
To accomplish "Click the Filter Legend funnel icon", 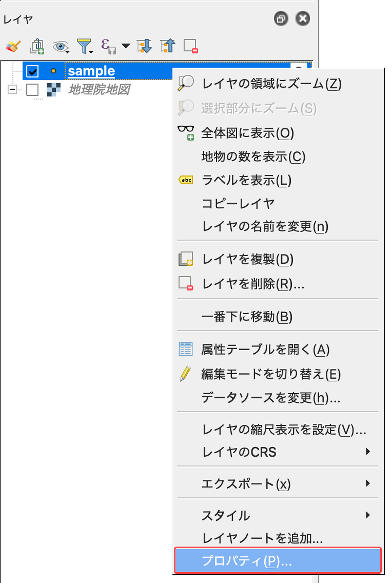I will [x=85, y=46].
